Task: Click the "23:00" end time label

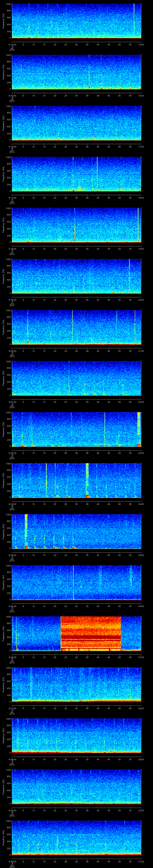Action: click(141, 453)
